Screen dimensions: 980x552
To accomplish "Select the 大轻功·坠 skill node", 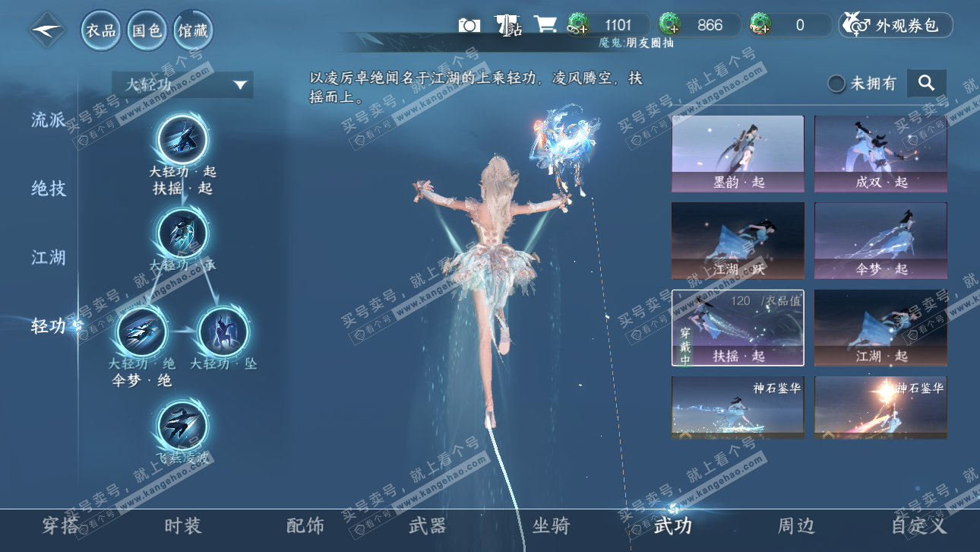I will tap(223, 332).
